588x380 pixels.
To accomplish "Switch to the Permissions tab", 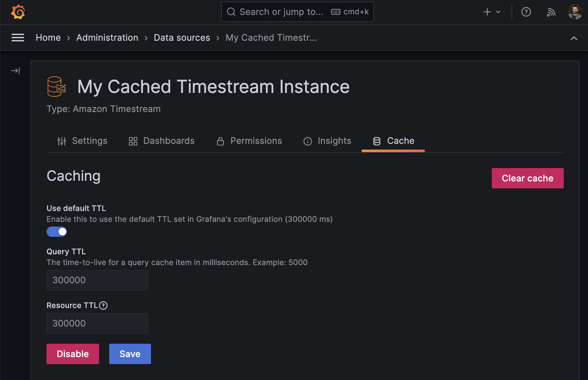I will point(249,141).
